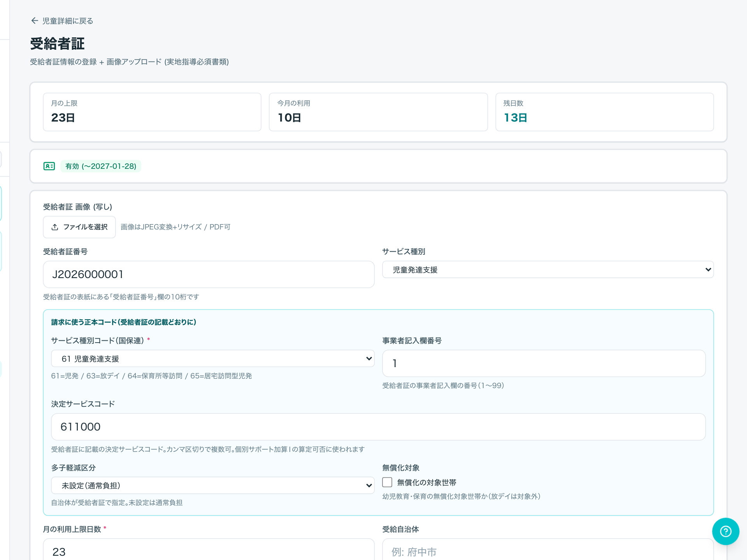Viewport: 747px width, 560px height.
Task: Click the ファイルを選択 button text
Action: tap(85, 227)
